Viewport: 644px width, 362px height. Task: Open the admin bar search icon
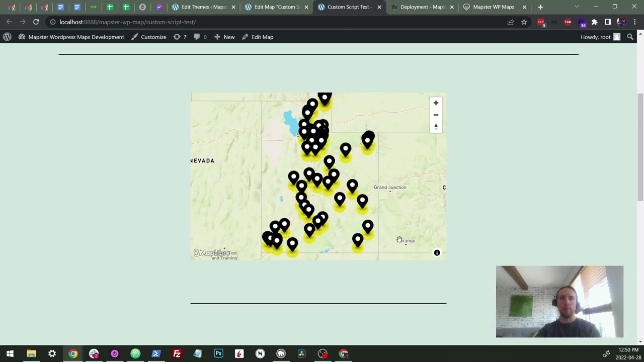coord(630,37)
